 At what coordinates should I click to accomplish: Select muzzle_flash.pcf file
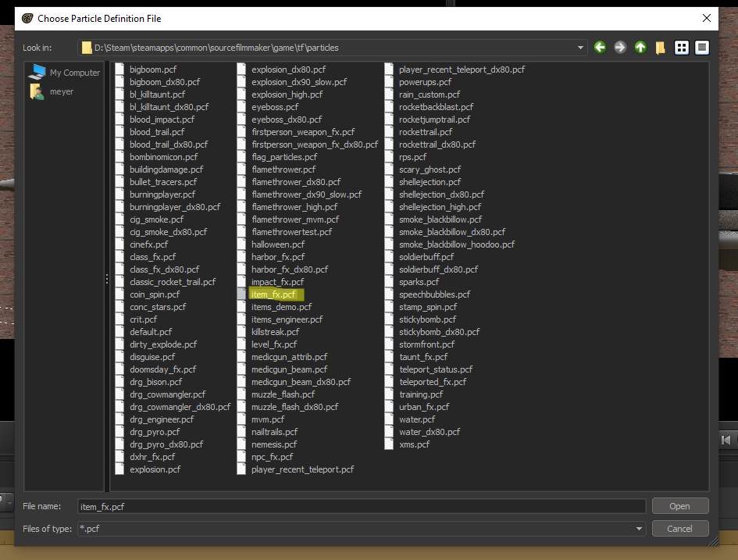(283, 394)
